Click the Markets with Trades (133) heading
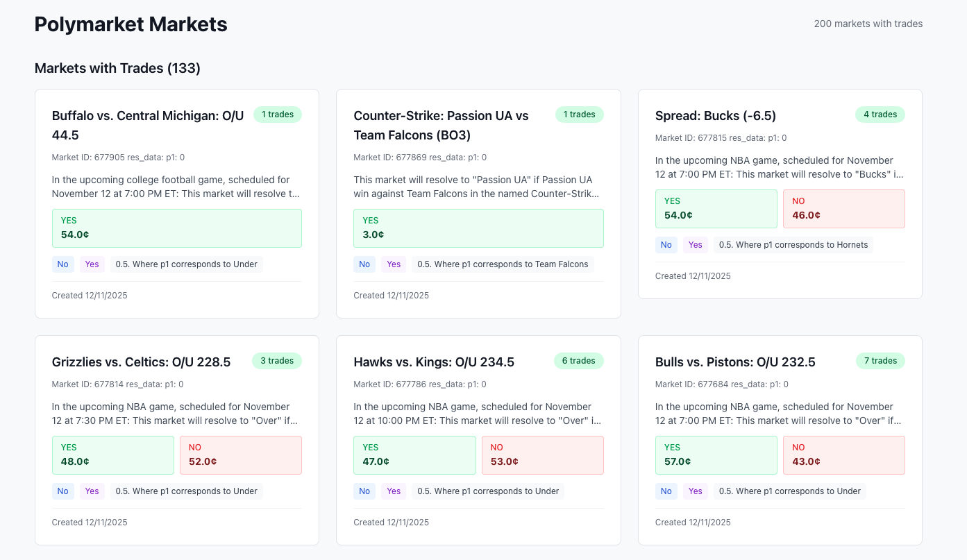 point(117,68)
